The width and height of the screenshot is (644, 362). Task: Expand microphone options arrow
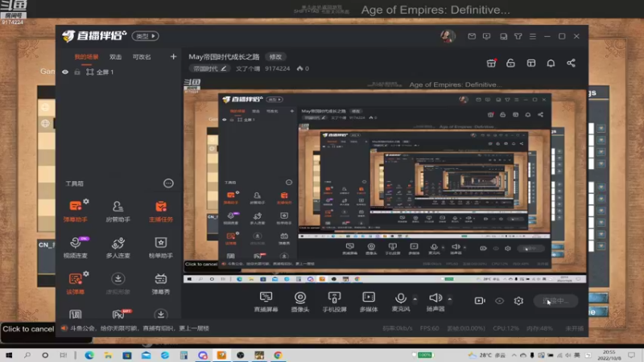click(415, 298)
